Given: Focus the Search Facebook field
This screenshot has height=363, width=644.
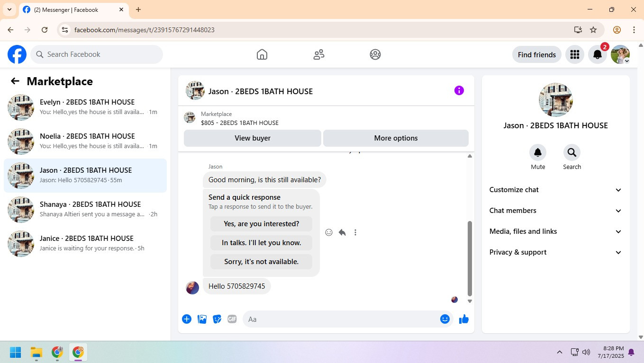Looking at the screenshot, I should pos(97,54).
